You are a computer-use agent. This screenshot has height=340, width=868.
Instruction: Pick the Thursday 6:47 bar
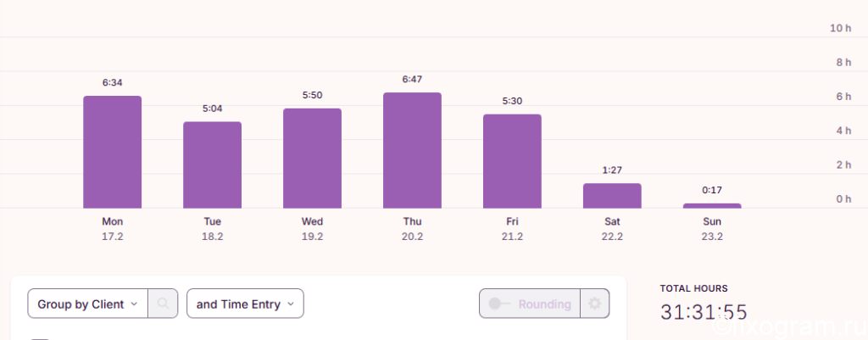413,150
